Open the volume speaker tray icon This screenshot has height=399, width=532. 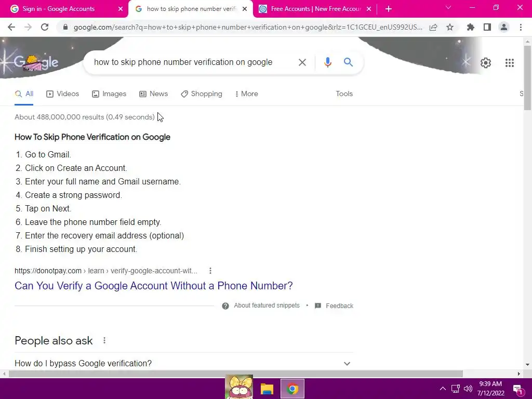point(468,389)
